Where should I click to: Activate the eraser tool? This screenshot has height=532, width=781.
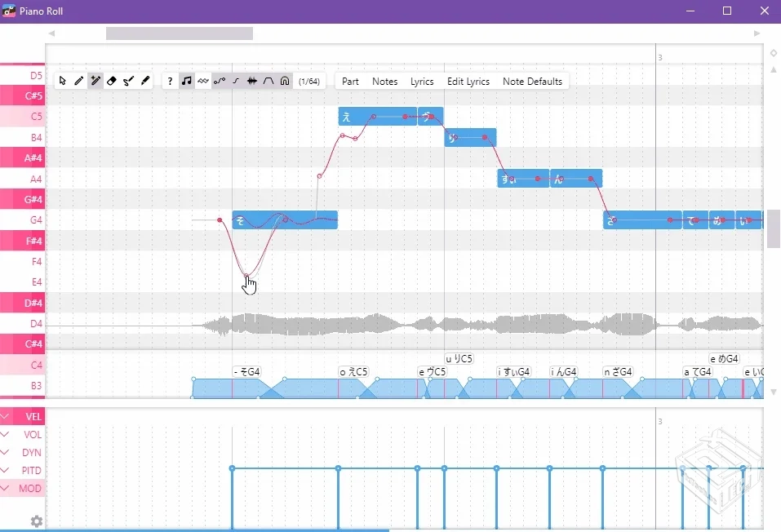click(112, 81)
